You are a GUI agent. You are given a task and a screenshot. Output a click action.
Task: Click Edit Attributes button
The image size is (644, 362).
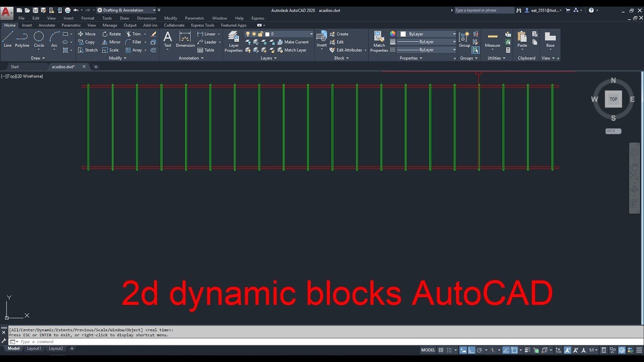346,50
